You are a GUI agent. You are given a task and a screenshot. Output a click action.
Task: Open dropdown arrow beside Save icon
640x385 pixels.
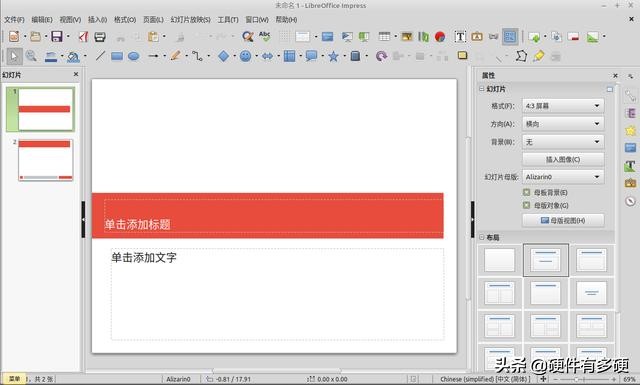[x=67, y=37]
